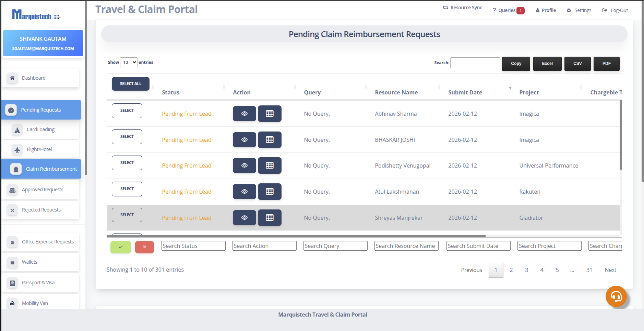The image size is (644, 331).
Task: Click the eye view icon for Abhinav Sharma
Action: [244, 114]
